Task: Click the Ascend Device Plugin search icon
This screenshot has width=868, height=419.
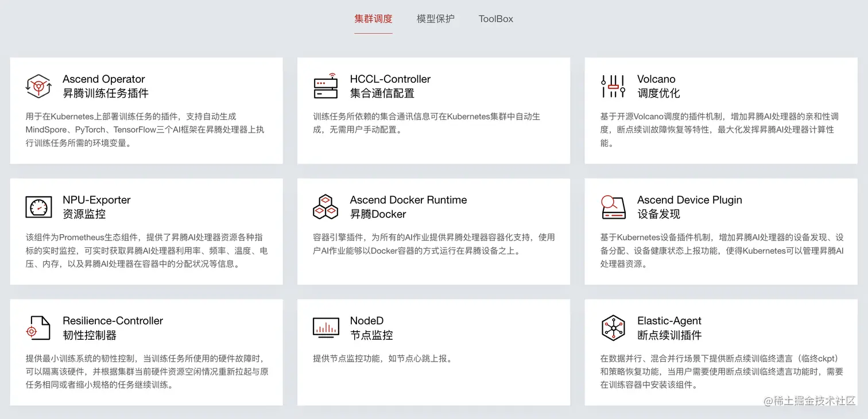Action: [x=613, y=207]
